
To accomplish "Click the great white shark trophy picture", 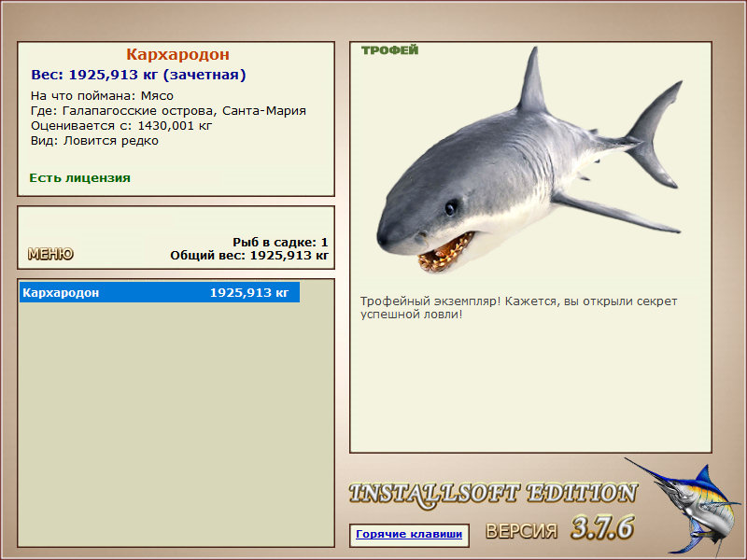I will point(529,160).
